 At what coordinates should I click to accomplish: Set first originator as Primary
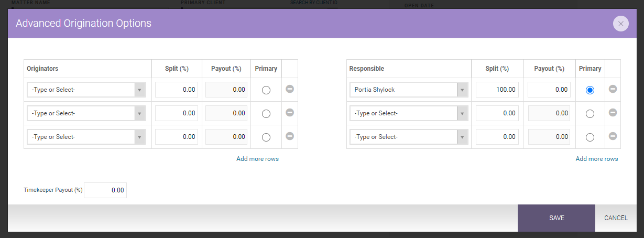tap(266, 90)
